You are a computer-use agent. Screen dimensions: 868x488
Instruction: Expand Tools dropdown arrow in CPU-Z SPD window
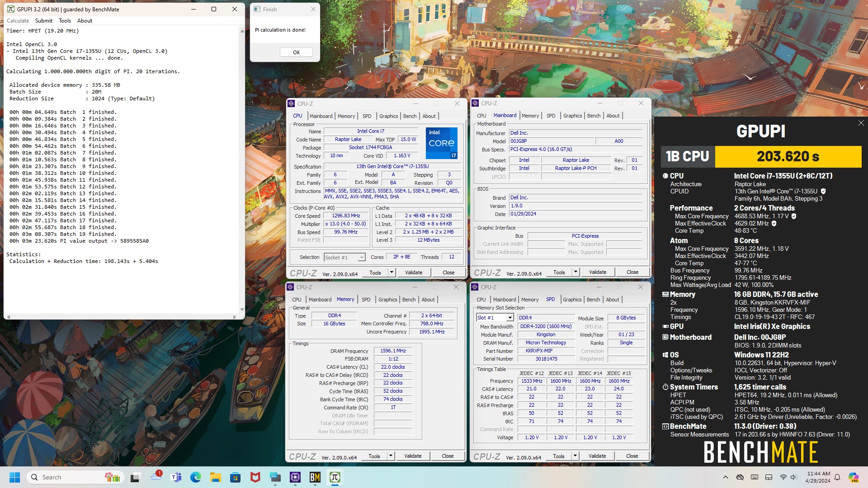point(575,456)
